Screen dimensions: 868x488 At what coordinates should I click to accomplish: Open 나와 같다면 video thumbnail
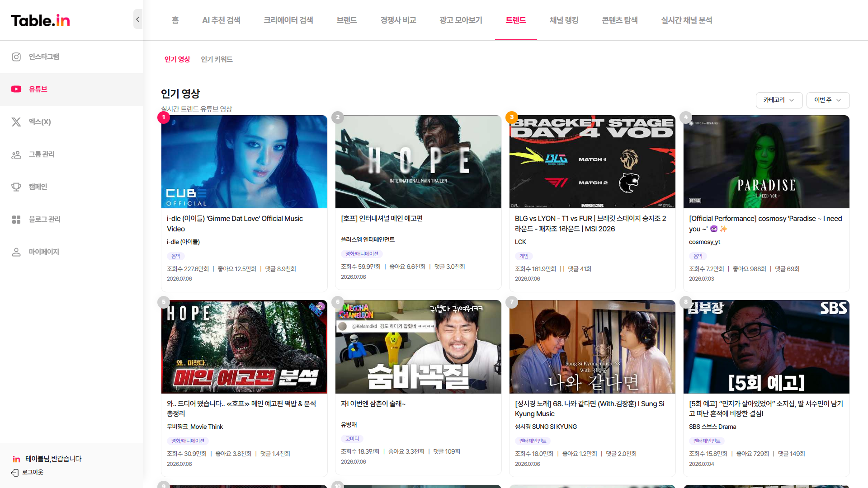point(592,347)
